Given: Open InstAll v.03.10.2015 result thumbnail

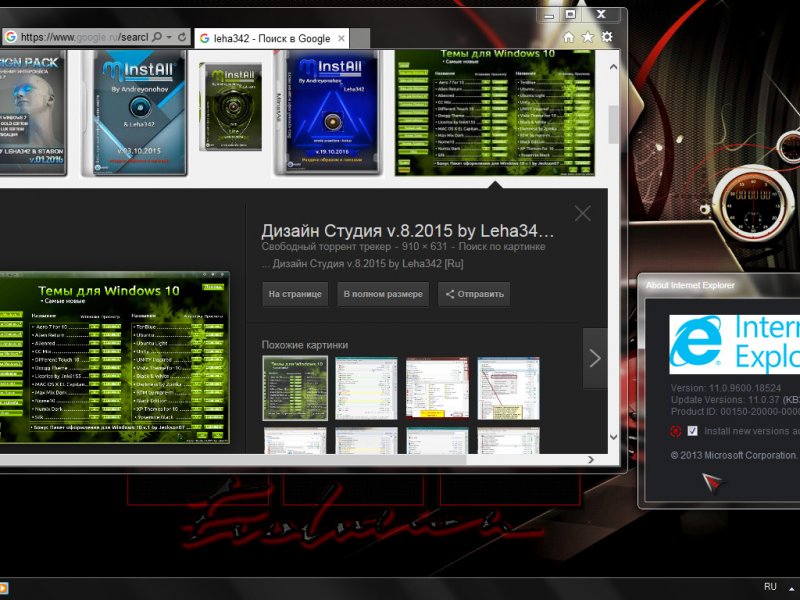Looking at the screenshot, I should 135,113.
